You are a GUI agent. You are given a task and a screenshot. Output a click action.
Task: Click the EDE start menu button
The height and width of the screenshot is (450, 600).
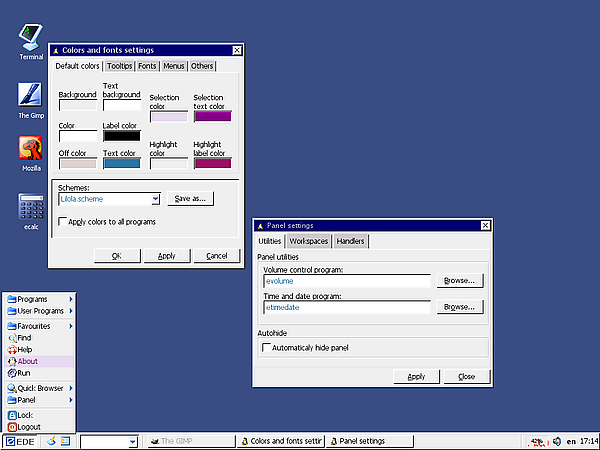point(21,441)
